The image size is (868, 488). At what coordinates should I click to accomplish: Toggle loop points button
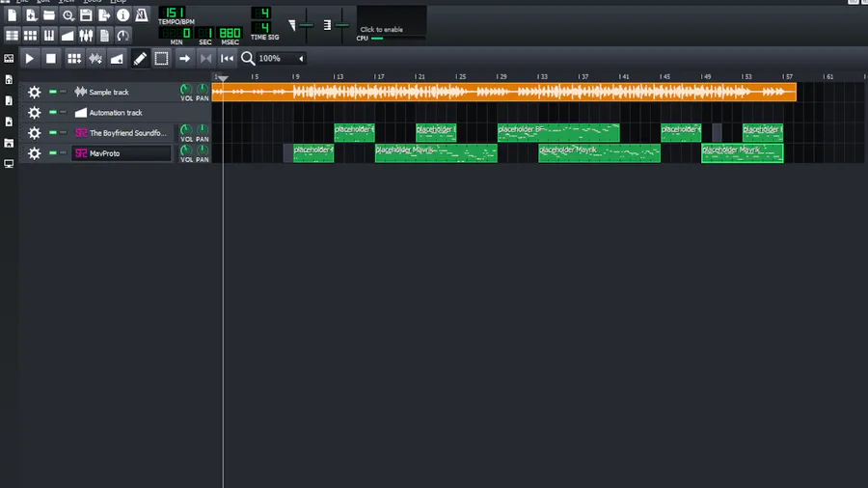click(206, 58)
